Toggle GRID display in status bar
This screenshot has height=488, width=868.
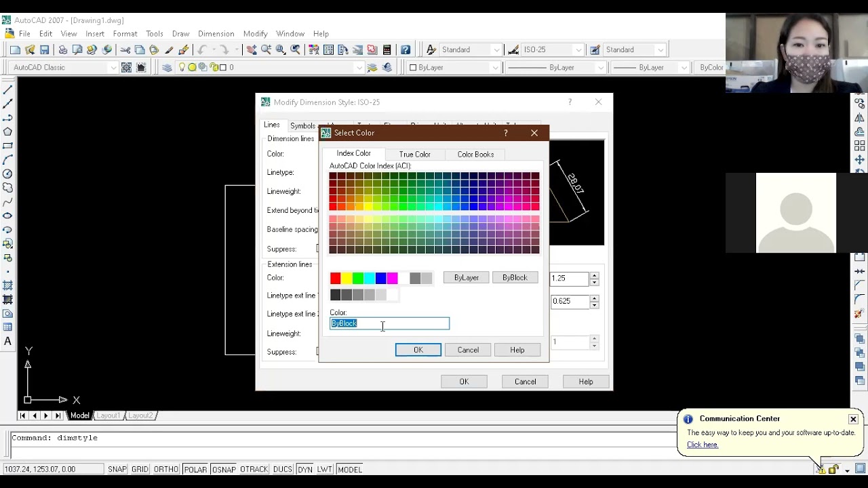pos(140,469)
